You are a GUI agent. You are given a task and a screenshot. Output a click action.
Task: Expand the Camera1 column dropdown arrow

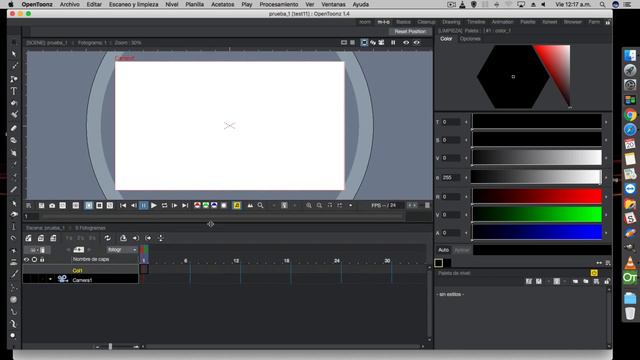(x=51, y=280)
